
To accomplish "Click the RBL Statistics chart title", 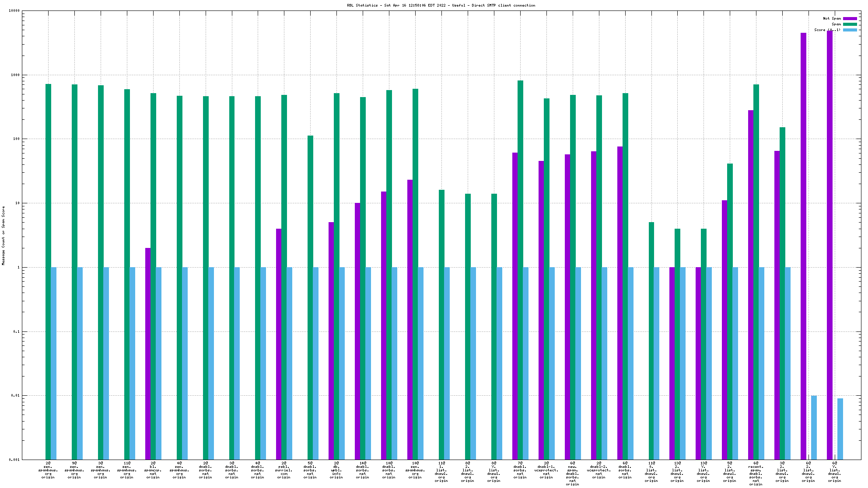I will point(441,5).
